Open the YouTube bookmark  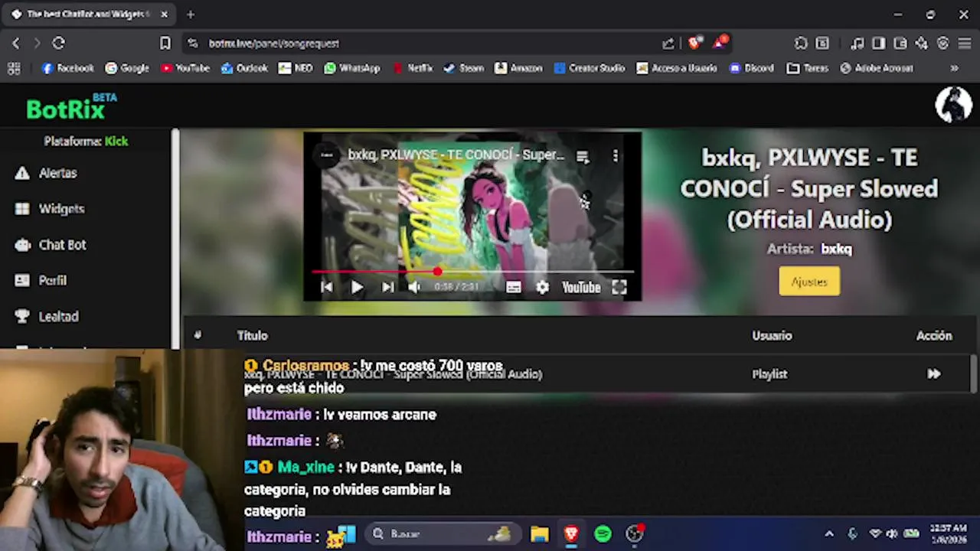185,68
